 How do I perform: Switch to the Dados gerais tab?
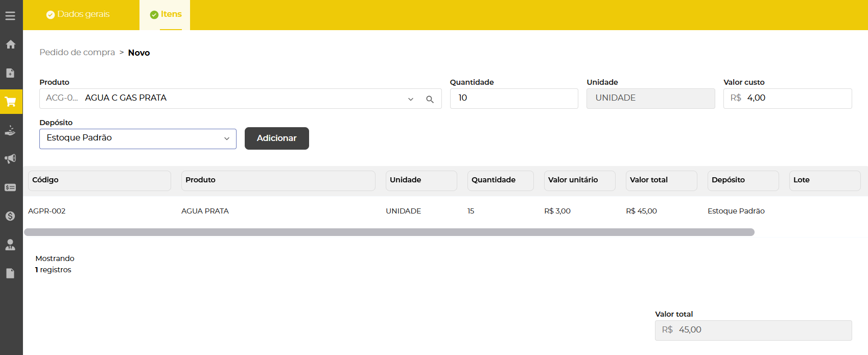pos(78,14)
